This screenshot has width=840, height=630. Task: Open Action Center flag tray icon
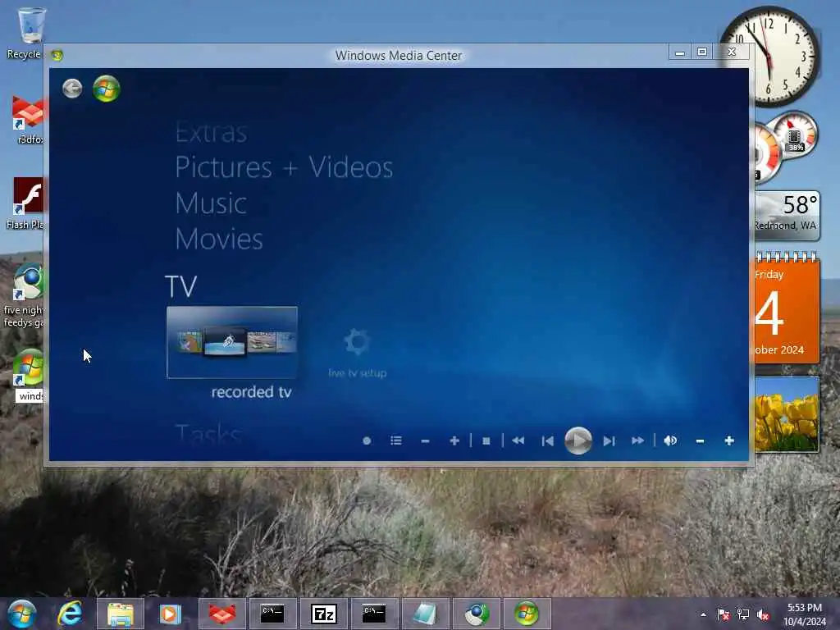click(x=724, y=614)
